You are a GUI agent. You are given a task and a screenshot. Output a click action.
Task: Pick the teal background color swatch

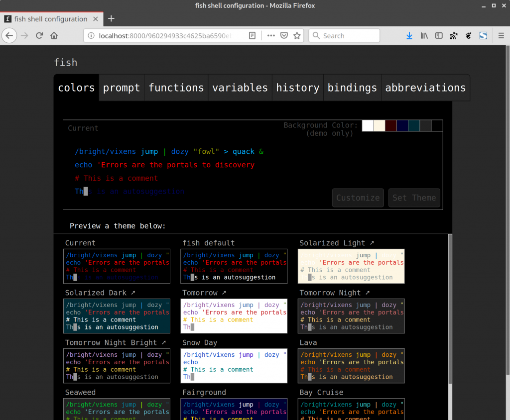414,125
